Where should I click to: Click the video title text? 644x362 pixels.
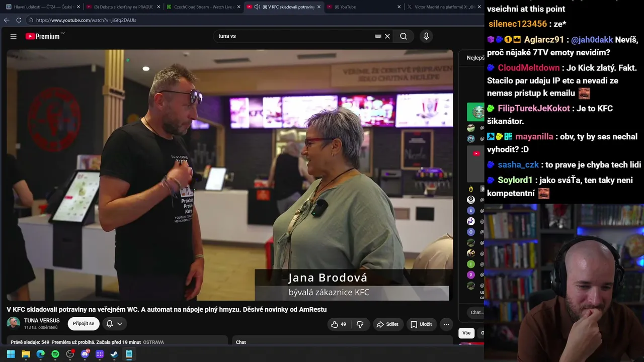pyautogui.click(x=167, y=309)
